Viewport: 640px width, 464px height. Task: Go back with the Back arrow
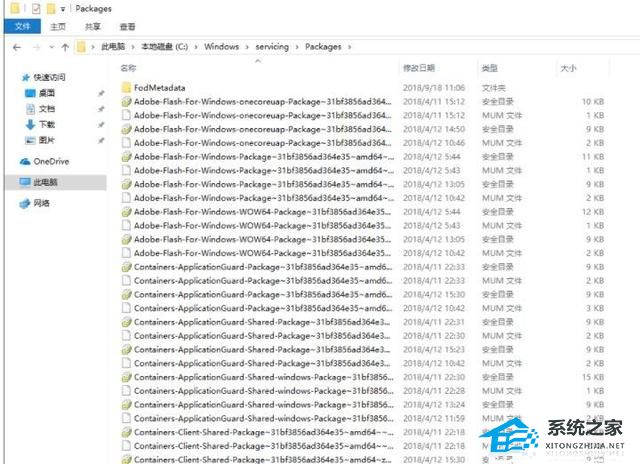17,47
